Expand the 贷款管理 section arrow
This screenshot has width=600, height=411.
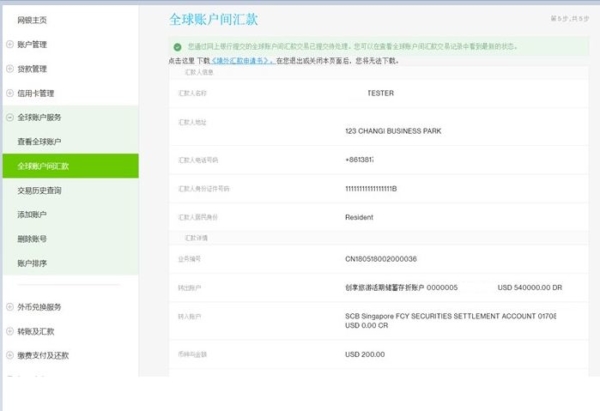pos(10,69)
